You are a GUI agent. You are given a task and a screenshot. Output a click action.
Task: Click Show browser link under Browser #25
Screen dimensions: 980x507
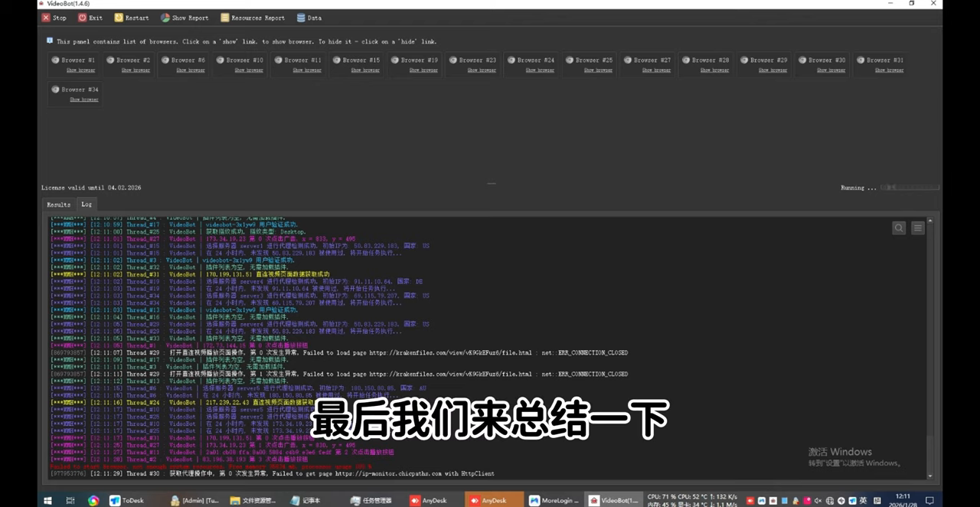point(598,70)
